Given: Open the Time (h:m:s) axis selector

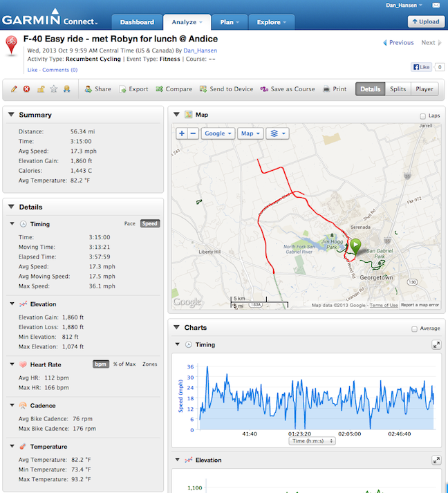Looking at the screenshot, I should [x=312, y=441].
